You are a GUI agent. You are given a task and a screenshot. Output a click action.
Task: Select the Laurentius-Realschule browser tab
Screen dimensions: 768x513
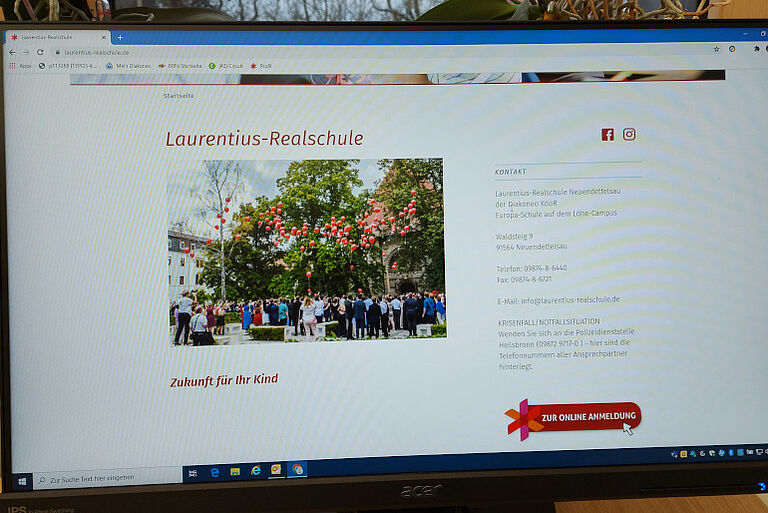58,37
